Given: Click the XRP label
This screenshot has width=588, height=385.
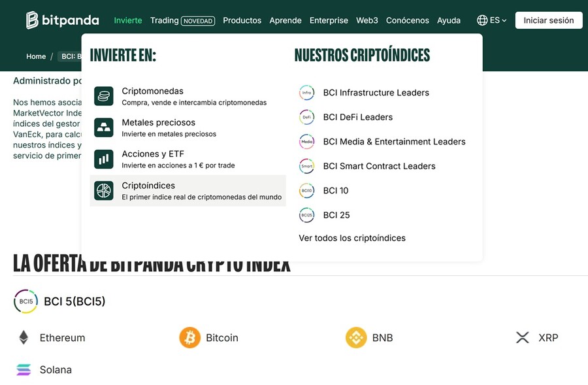Looking at the screenshot, I should (x=548, y=338).
